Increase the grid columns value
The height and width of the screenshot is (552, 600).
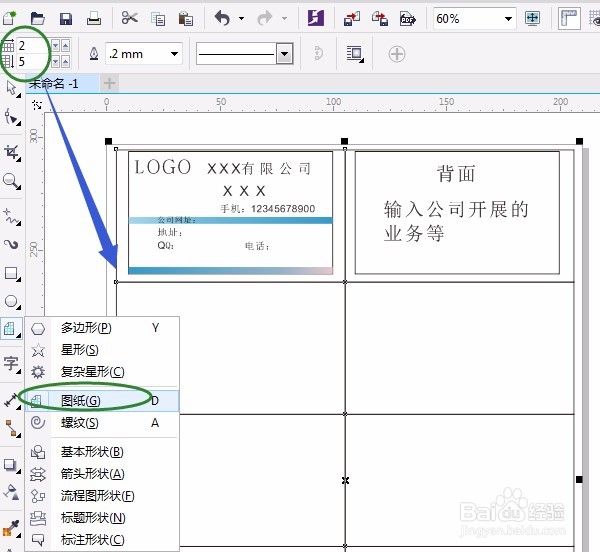(x=65, y=46)
